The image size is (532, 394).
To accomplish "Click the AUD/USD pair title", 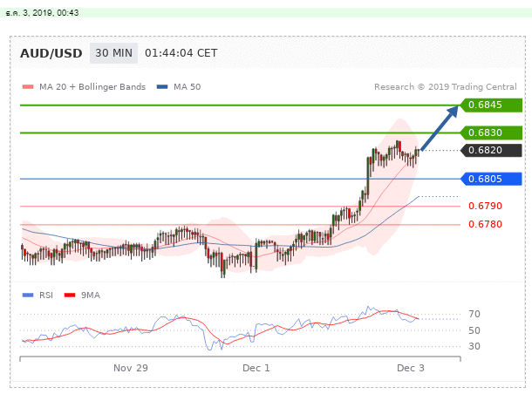I will point(51,53).
